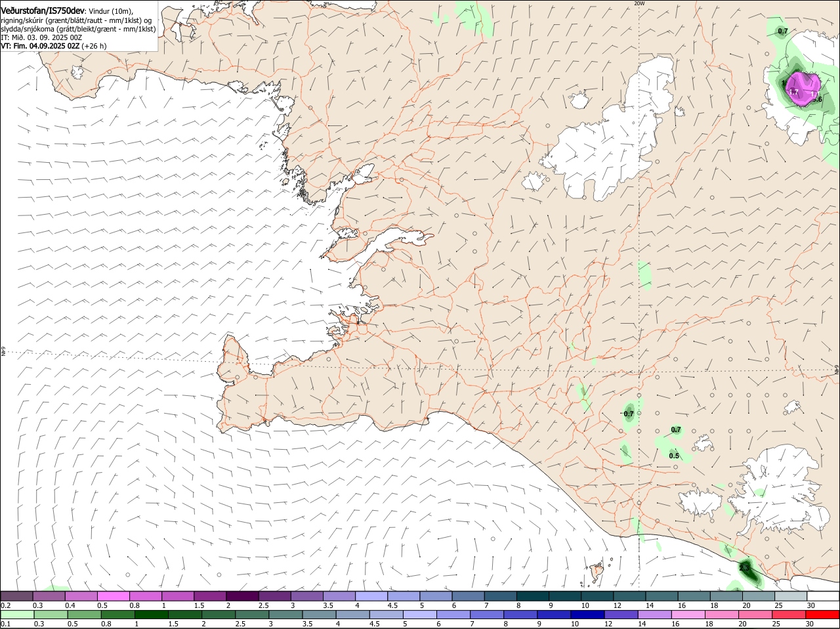Click the 2.3 precipitation value on the map
Image resolution: width=840 pixels, height=629 pixels.
point(744,567)
